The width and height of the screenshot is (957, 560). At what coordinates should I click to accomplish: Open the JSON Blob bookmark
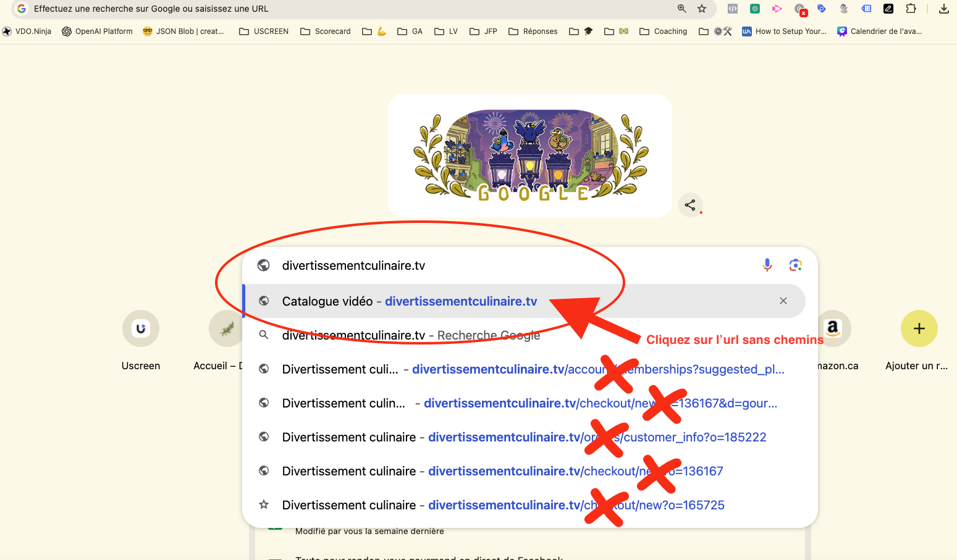tap(183, 31)
